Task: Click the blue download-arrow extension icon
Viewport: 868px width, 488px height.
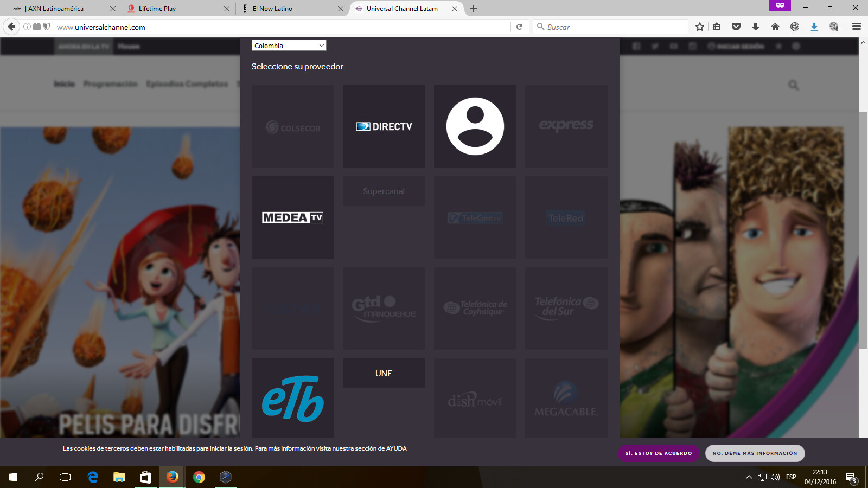Action: coord(814,27)
